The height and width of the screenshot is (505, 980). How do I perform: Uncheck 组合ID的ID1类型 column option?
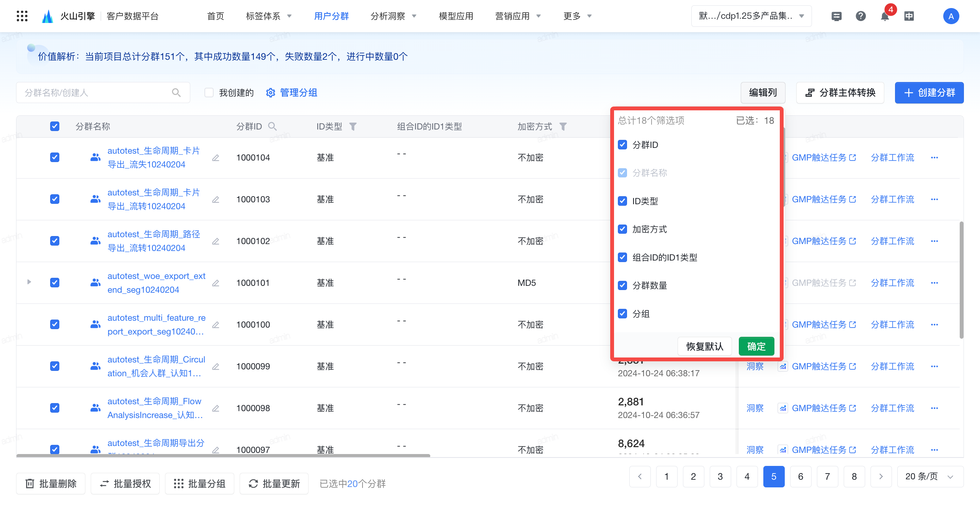[x=622, y=257]
